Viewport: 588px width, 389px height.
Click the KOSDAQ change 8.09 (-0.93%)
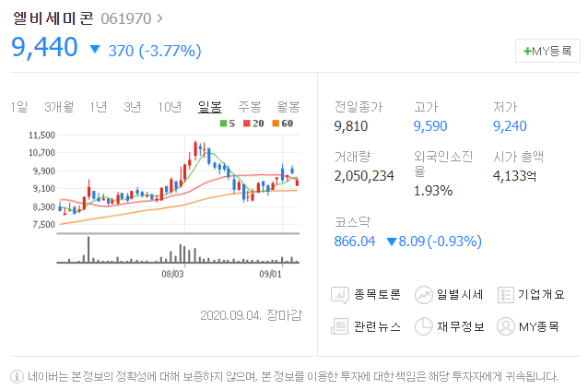[440, 242]
